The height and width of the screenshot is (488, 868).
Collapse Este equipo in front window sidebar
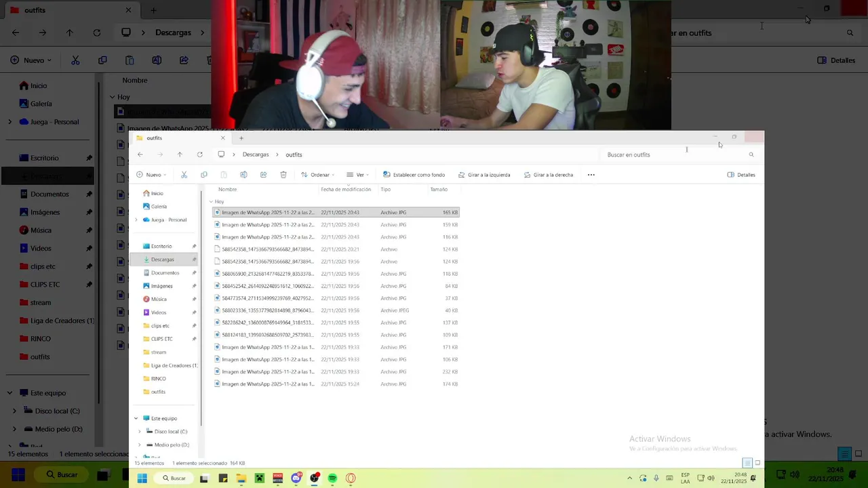pyautogui.click(x=136, y=418)
